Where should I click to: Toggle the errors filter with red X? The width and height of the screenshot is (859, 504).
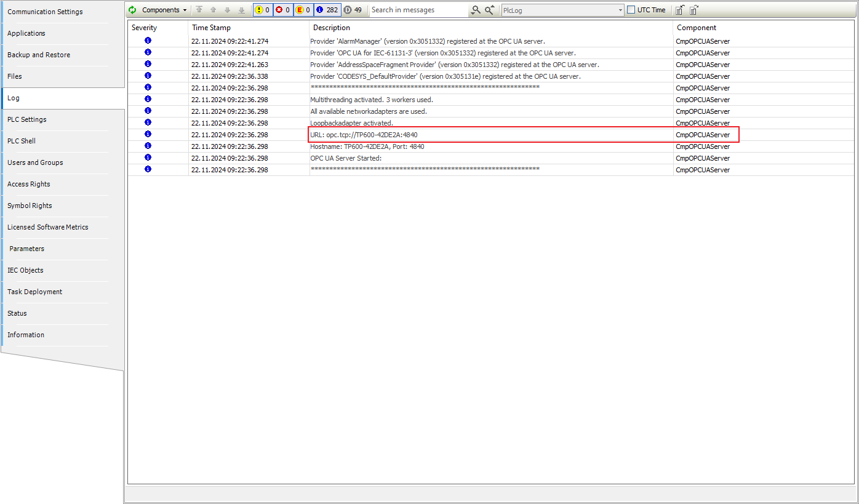[x=283, y=10]
